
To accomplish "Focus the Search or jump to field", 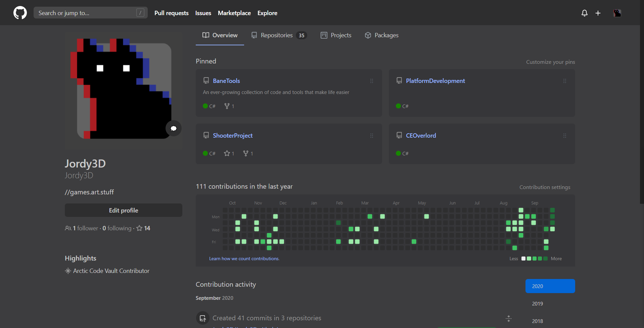I will pos(90,13).
